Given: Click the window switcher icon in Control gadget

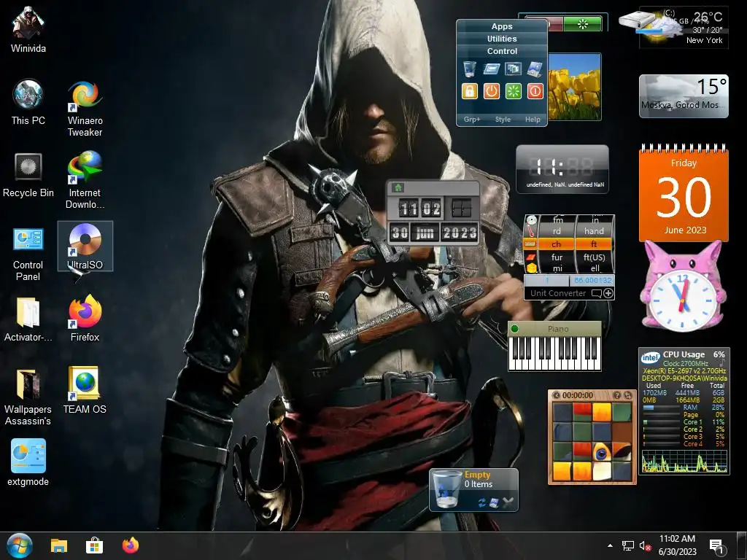Looking at the screenshot, I should 513,69.
